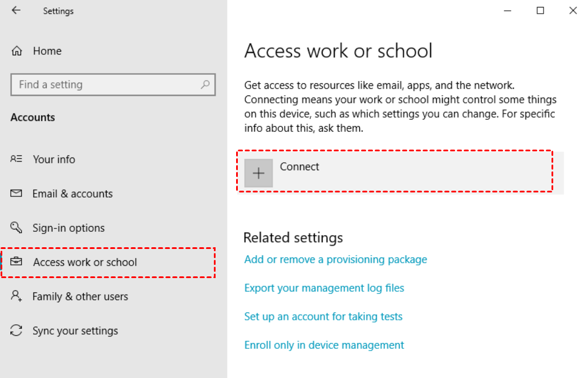
Task: Open Family & other users settings
Action: pyautogui.click(x=80, y=296)
